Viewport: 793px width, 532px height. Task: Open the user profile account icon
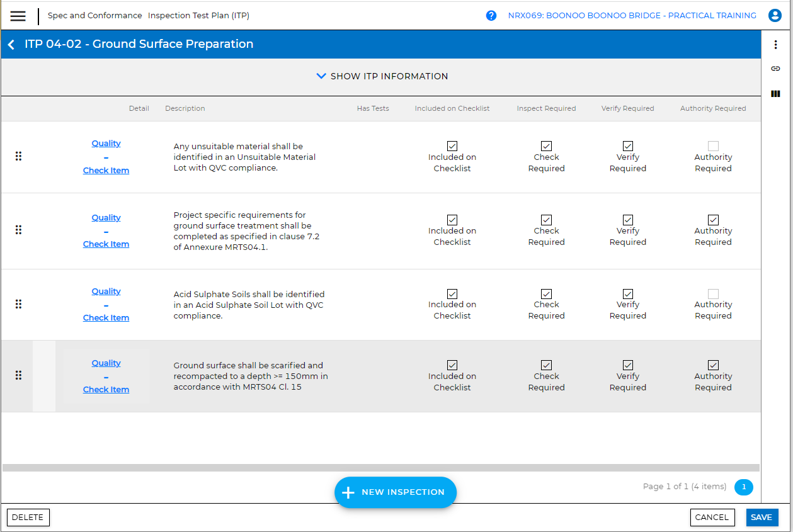(x=775, y=15)
